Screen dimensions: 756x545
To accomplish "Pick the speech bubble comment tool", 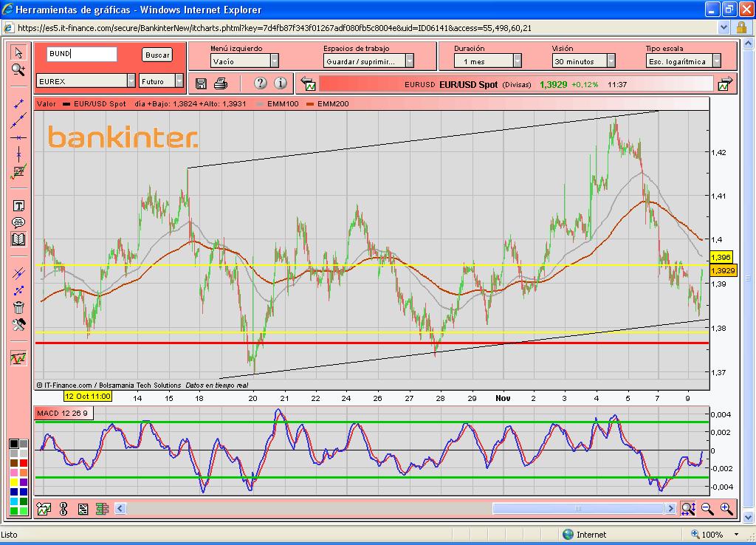I will click(18, 222).
